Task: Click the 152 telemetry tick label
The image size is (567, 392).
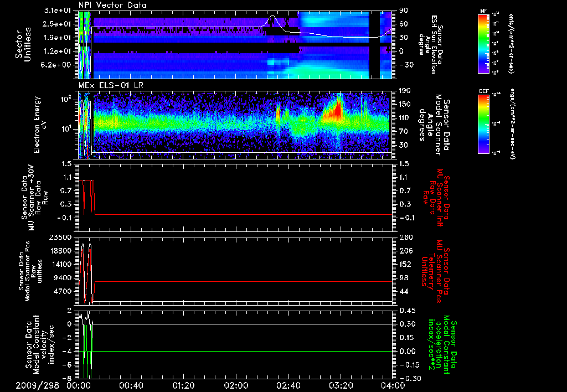Action: tap(405, 265)
